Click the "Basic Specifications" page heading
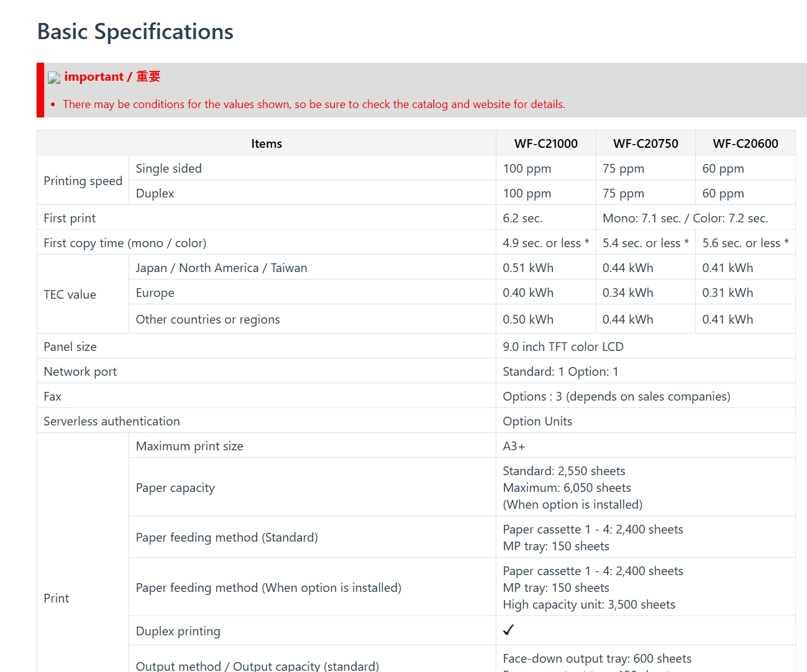This screenshot has height=672, width=807. pyautogui.click(x=135, y=32)
